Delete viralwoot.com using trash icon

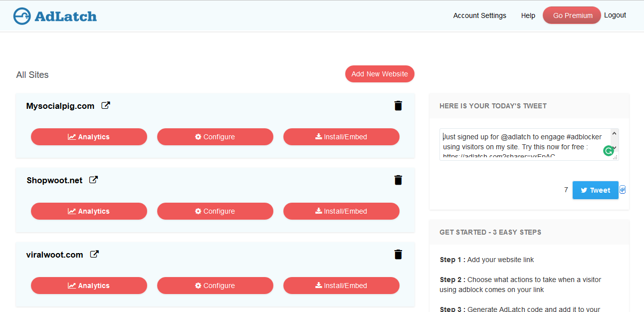[x=398, y=254]
